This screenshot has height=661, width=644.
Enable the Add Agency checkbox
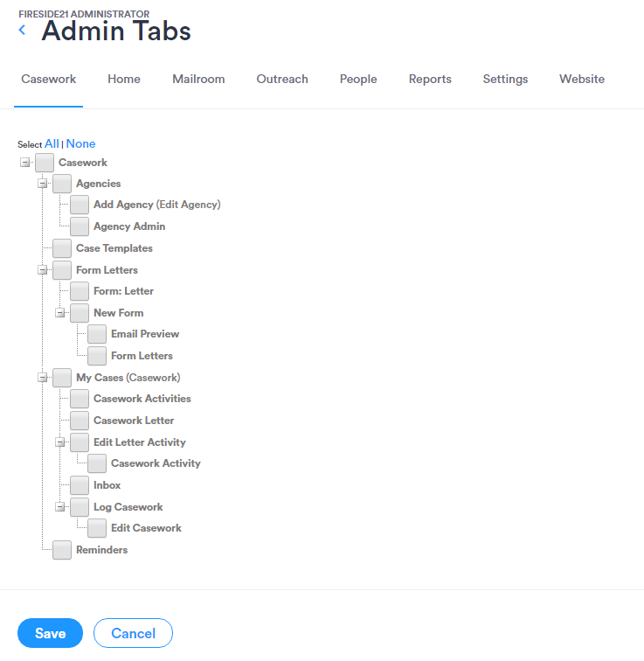pyautogui.click(x=80, y=205)
